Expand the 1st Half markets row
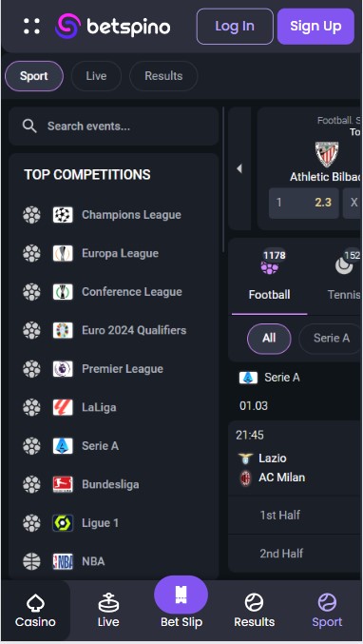The height and width of the screenshot is (644, 363). tap(295, 515)
